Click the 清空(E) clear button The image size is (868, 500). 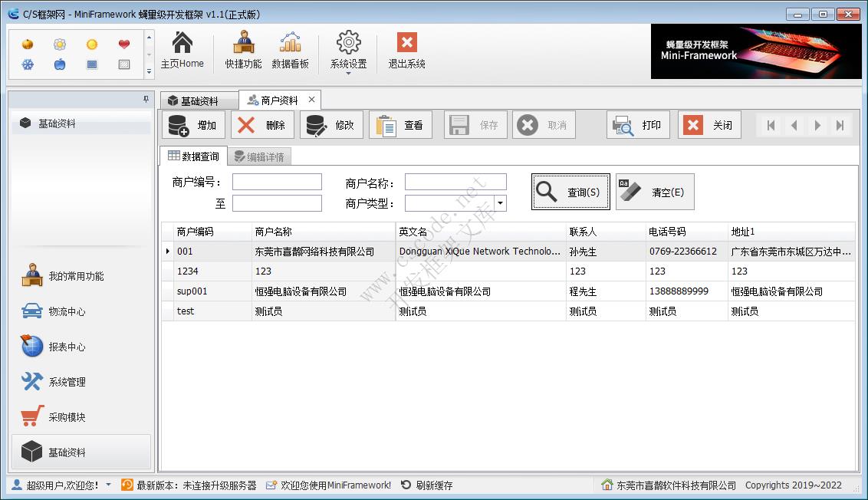(x=654, y=191)
